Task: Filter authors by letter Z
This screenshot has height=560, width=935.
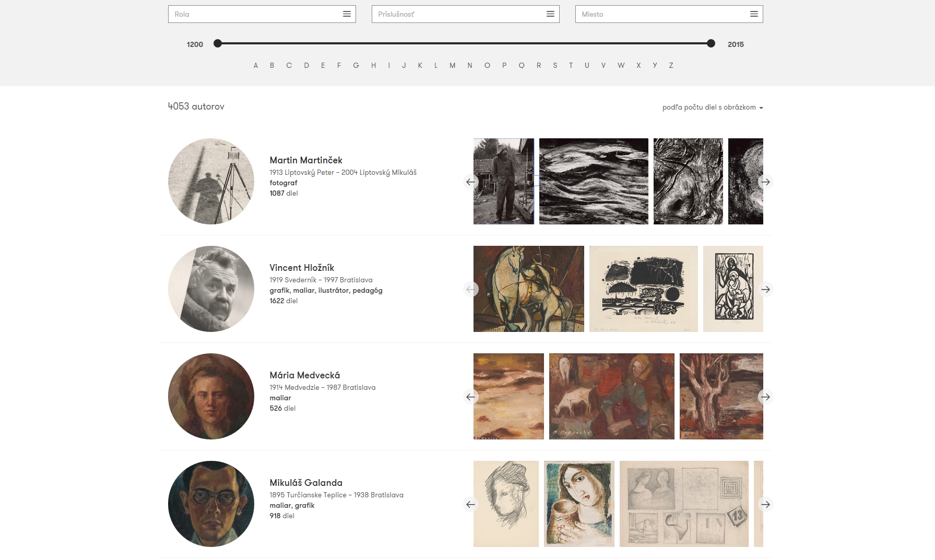Action: pyautogui.click(x=671, y=65)
